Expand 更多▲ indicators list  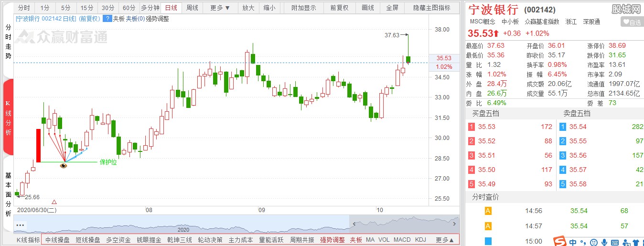444,240
